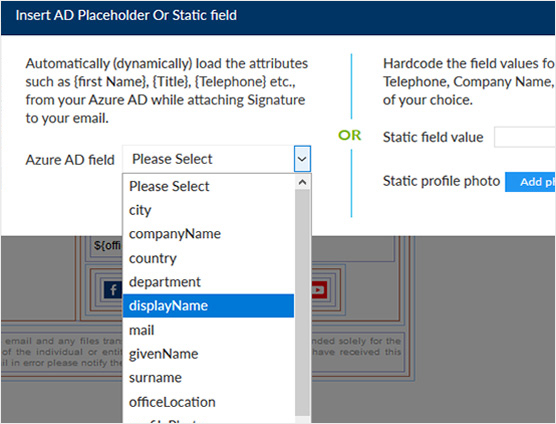Click the dropdown list scrollbar track
556x424 pixels.
coord(302,301)
